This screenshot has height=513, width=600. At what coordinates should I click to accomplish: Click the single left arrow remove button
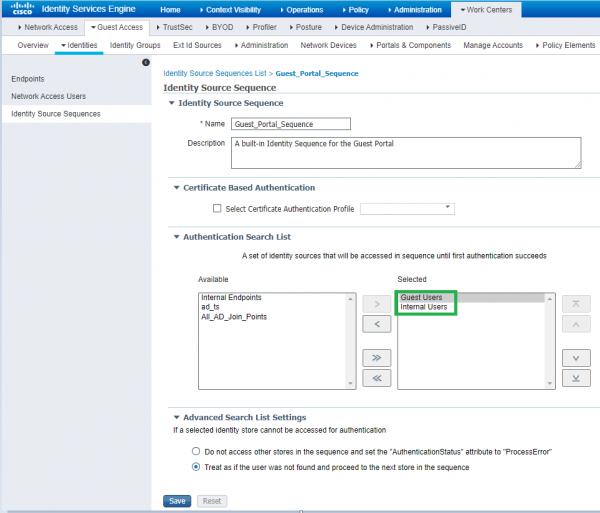pyautogui.click(x=375, y=323)
